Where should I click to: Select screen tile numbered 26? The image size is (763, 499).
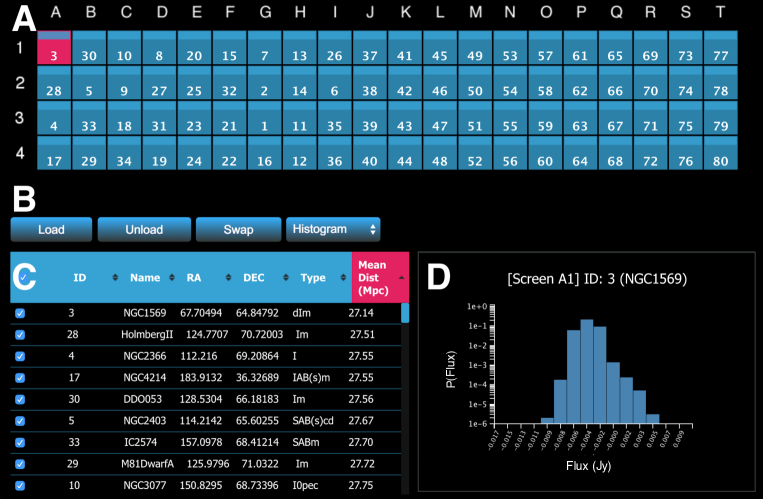pos(334,48)
